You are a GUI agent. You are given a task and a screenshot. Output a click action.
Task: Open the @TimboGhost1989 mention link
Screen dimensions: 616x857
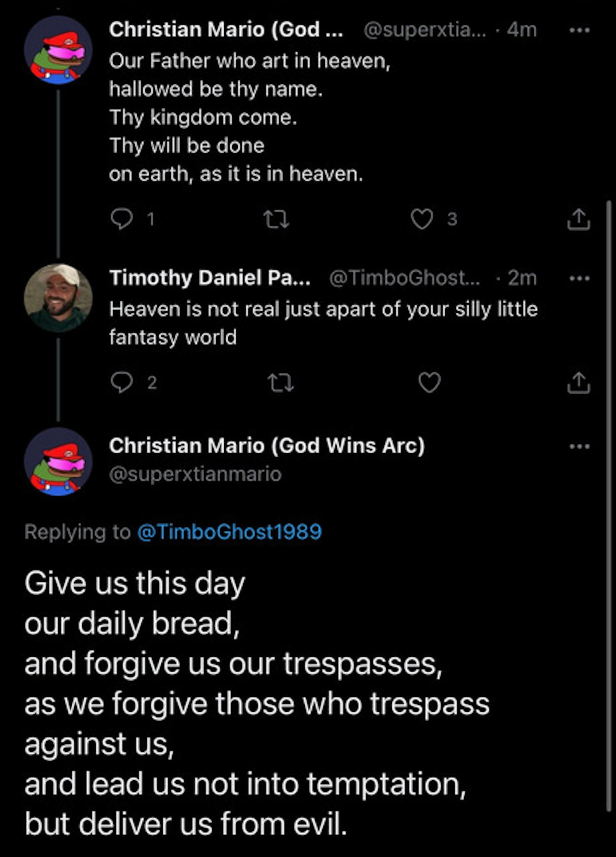229,532
